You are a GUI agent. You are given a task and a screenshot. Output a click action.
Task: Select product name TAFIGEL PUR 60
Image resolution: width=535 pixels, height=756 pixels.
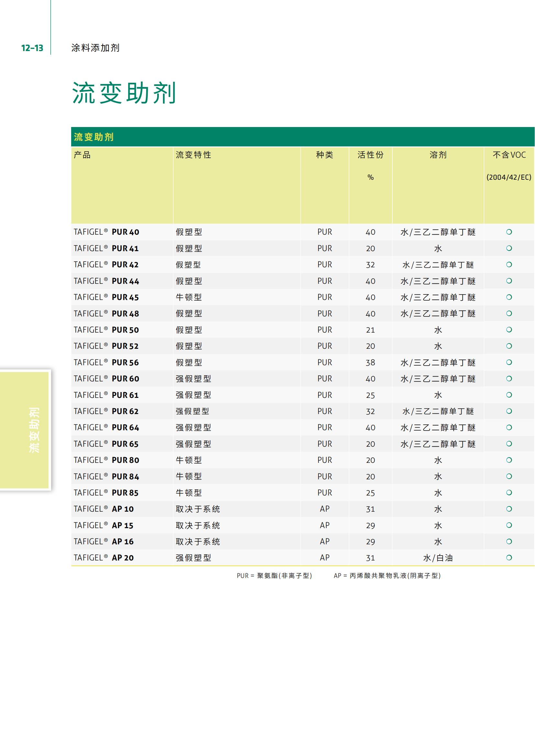(106, 379)
